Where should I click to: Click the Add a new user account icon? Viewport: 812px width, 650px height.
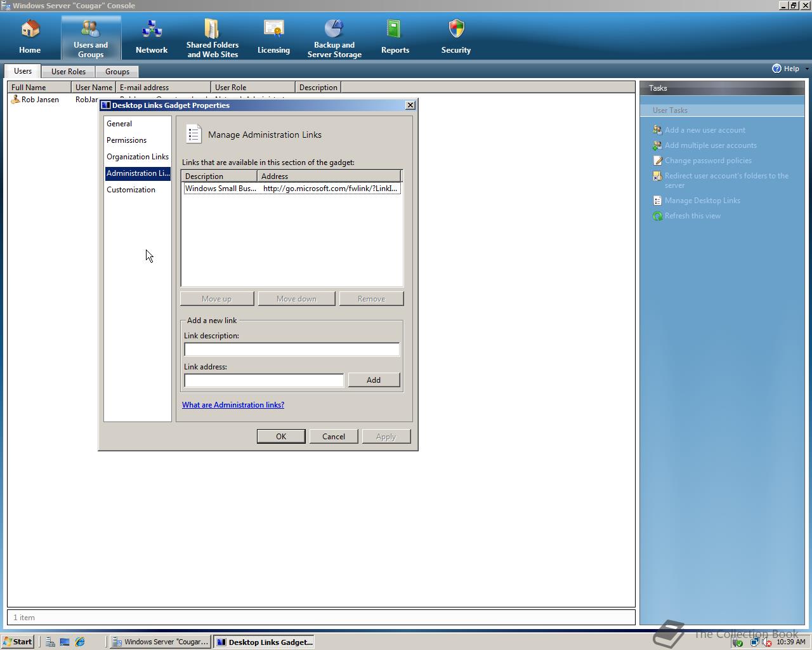coord(658,130)
